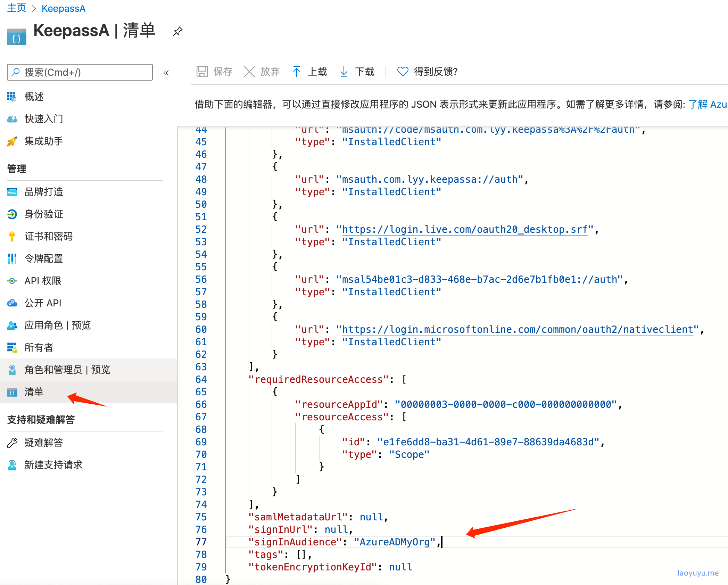728x585 pixels.
Task: Click the "Scope" type value on line 70
Action: click(x=409, y=454)
